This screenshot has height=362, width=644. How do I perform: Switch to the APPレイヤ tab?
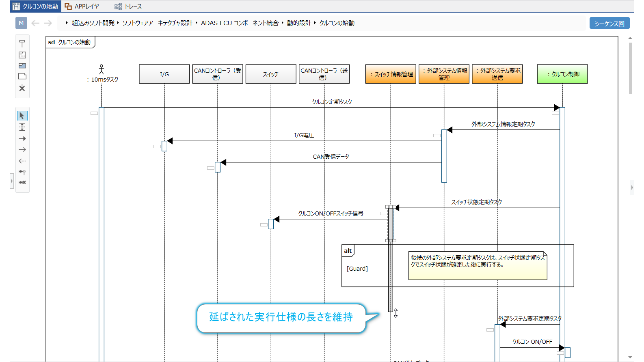click(x=82, y=6)
